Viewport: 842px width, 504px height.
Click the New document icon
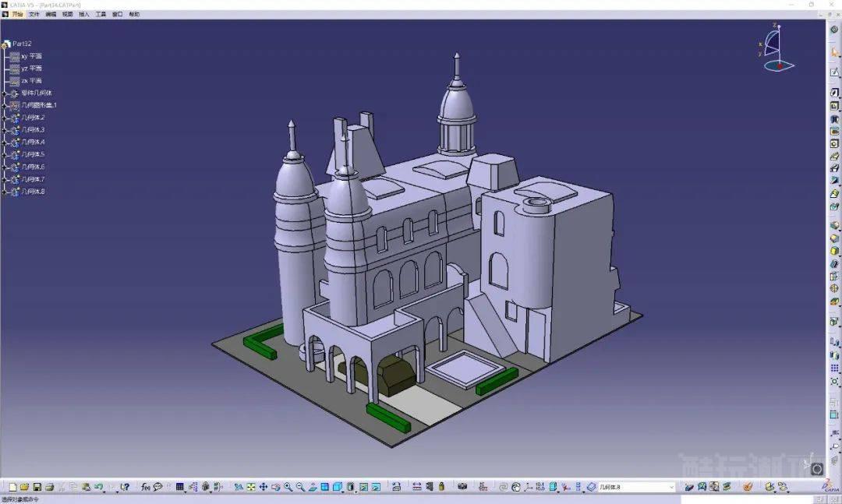[12, 487]
